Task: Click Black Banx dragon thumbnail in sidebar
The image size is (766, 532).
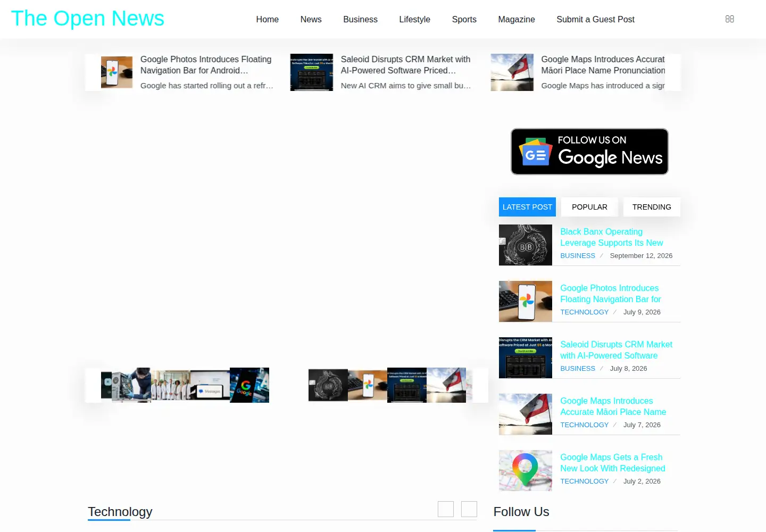Action: (526, 245)
